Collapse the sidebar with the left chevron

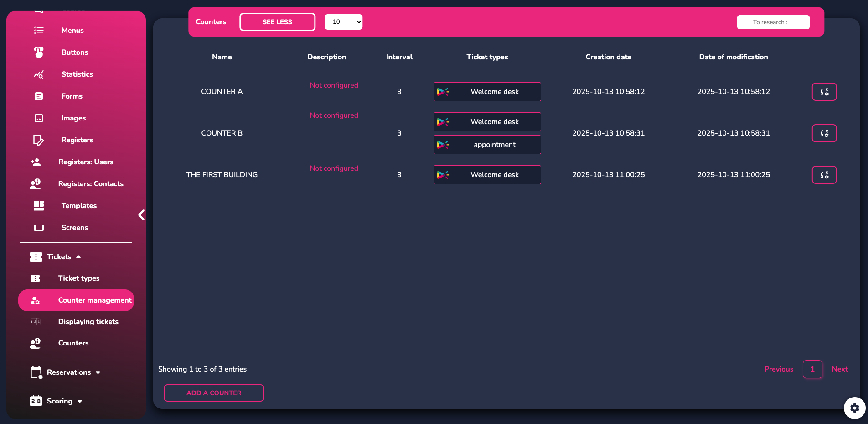coord(141,215)
